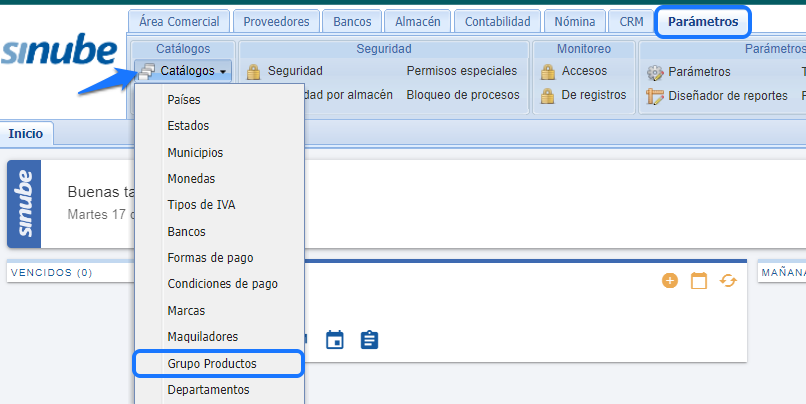Open the Área Comercial tab
This screenshot has width=806, height=404.
tap(179, 22)
